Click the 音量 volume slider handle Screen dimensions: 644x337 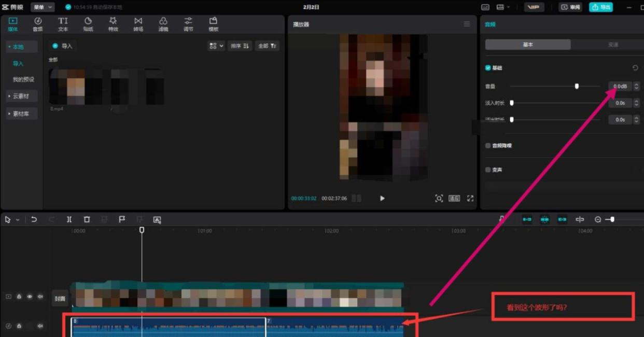pos(577,87)
